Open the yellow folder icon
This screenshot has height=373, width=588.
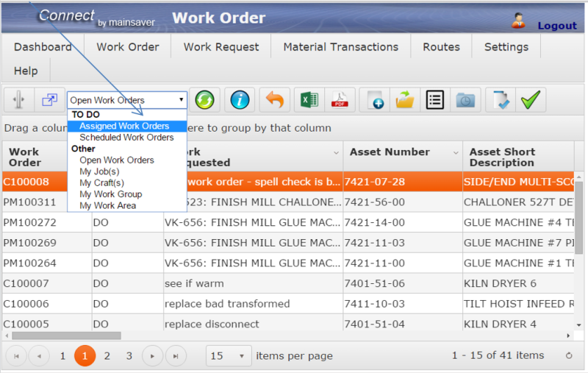coord(404,100)
